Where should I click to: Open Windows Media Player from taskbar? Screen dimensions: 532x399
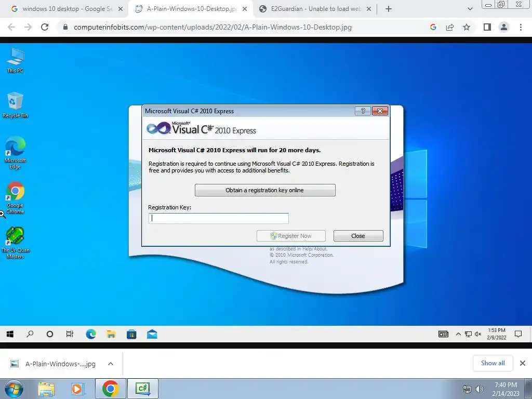click(77, 389)
